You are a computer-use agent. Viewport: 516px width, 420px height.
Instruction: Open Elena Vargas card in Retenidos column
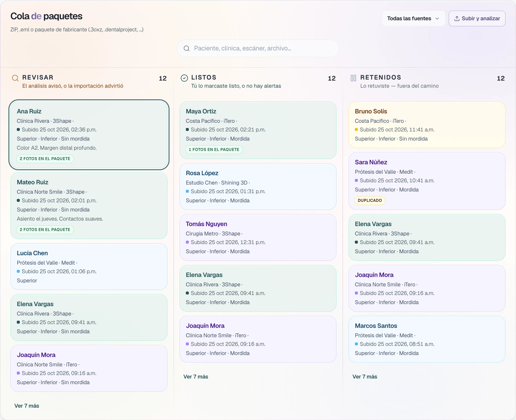click(x=427, y=237)
